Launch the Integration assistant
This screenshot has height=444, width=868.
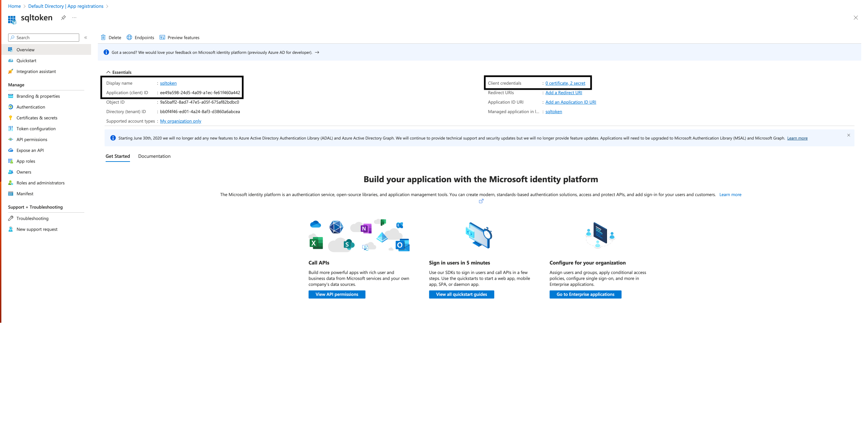coord(36,71)
